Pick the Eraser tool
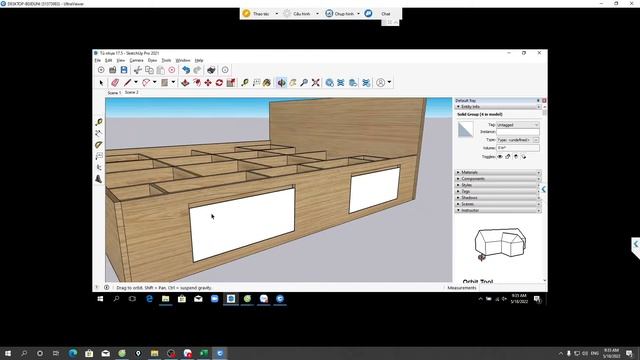 [x=115, y=83]
